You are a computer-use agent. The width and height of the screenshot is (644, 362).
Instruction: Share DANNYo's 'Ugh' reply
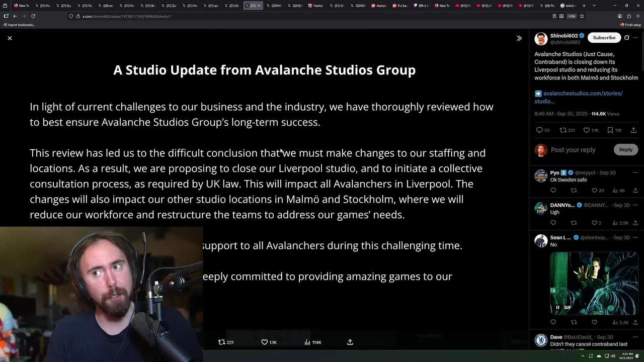(635, 223)
